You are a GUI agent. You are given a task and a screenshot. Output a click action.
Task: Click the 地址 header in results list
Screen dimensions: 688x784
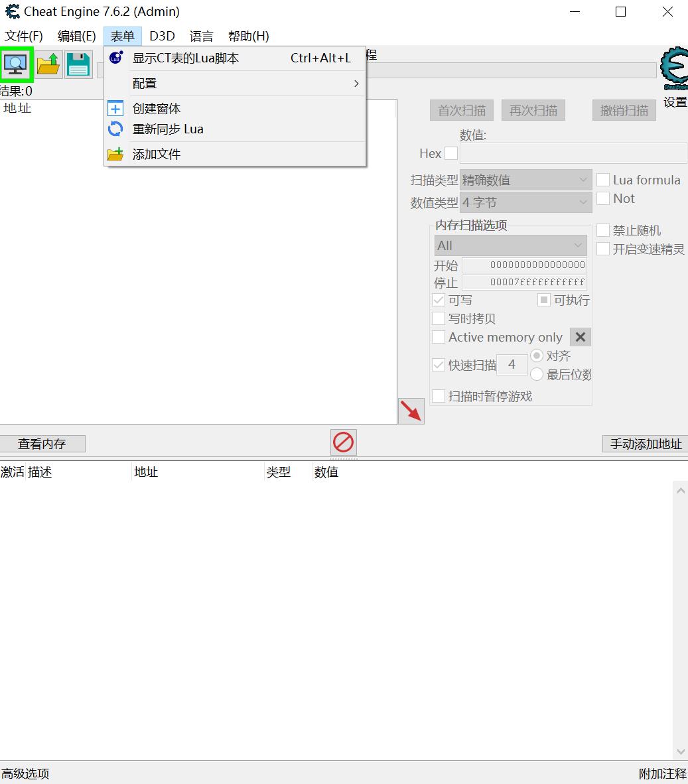pyautogui.click(x=17, y=108)
